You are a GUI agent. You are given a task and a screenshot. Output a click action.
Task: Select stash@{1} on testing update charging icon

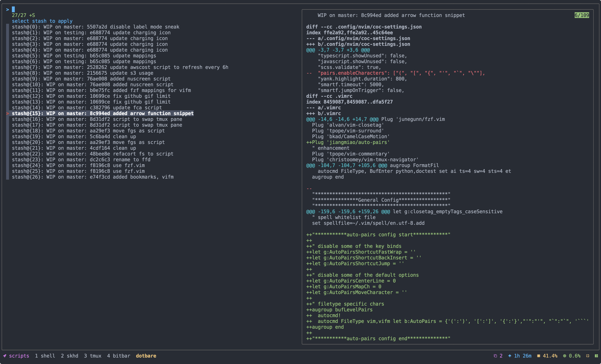pos(91,33)
